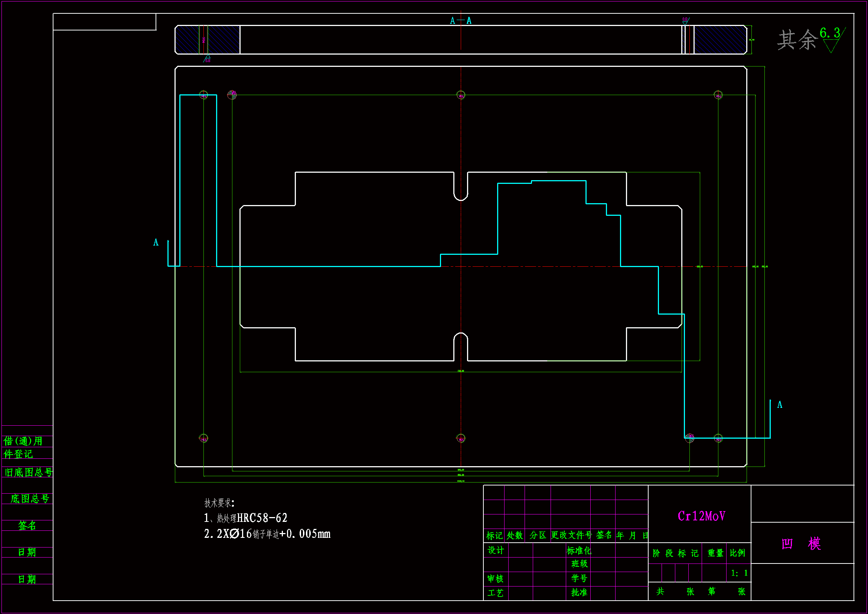Click the right section arrow labeled A
The height and width of the screenshot is (614, 868).
(x=770, y=416)
